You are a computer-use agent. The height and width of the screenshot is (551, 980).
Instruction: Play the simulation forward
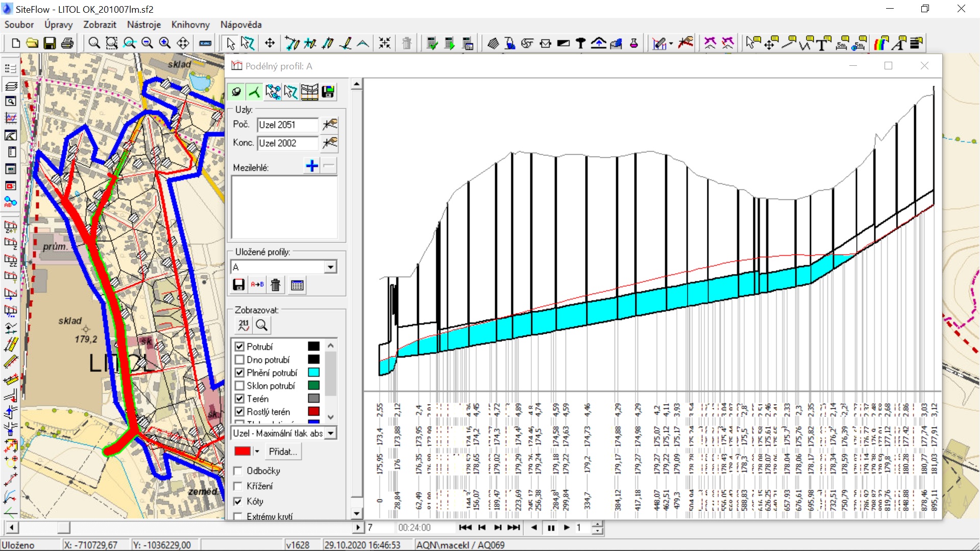point(567,528)
